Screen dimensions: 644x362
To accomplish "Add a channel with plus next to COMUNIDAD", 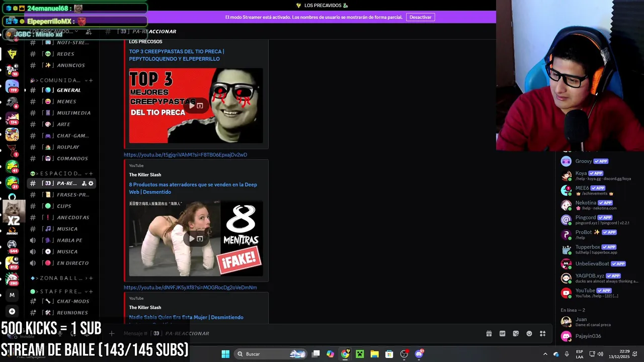I will click(91, 80).
